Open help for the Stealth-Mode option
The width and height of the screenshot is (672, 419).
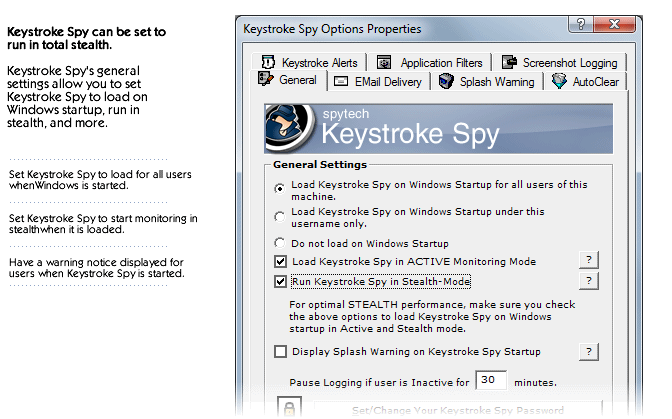click(589, 281)
